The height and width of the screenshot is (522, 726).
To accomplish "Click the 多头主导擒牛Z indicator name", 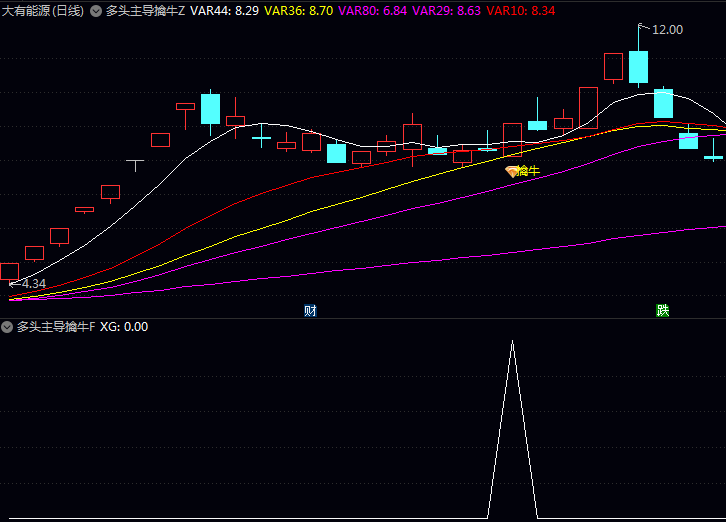I will point(145,11).
